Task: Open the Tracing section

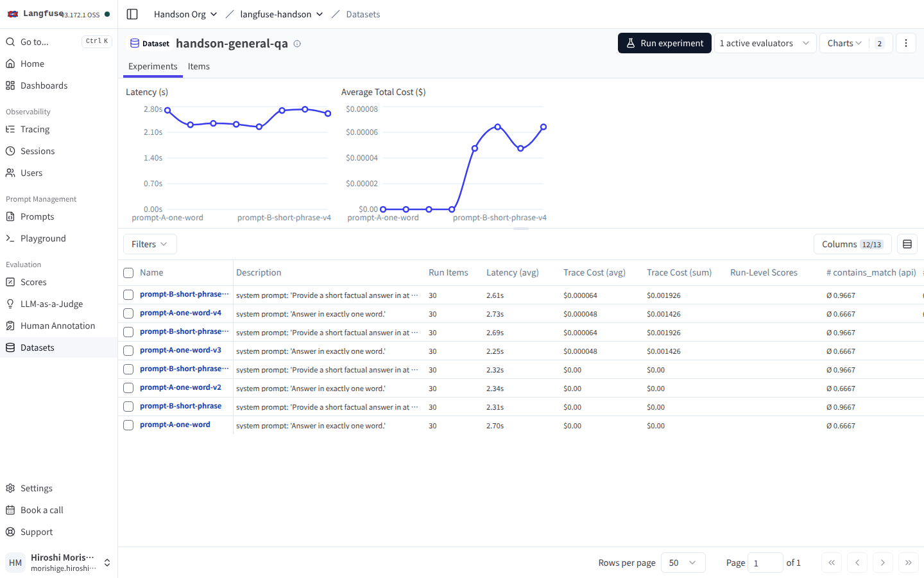Action: (x=58, y=129)
